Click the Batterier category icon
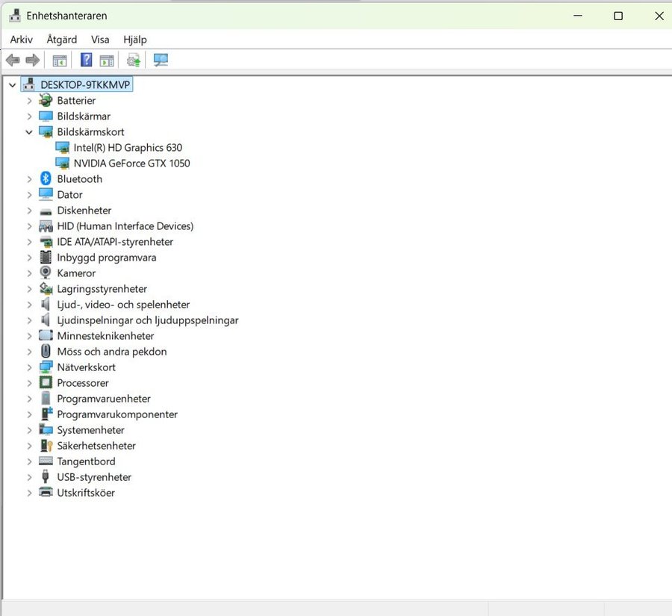Screen dimensions: 672x616 pos(46,100)
